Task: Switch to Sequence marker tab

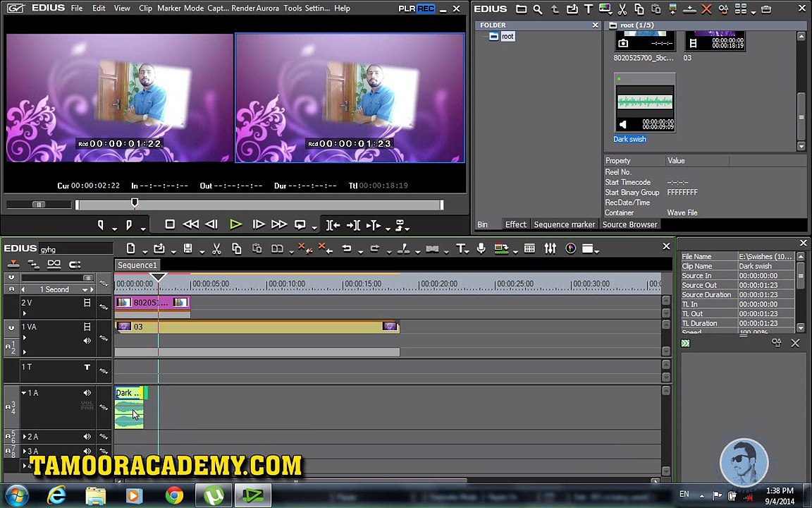Action: click(564, 224)
